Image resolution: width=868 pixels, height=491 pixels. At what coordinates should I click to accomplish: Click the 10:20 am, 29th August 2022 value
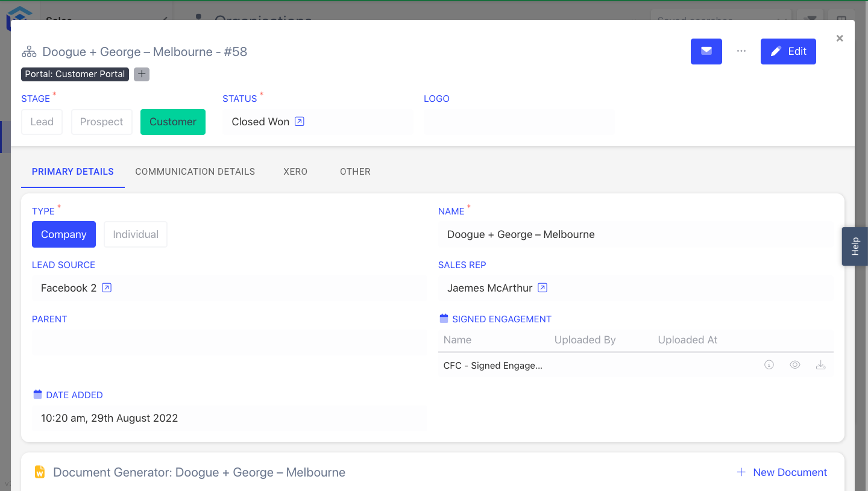(110, 418)
